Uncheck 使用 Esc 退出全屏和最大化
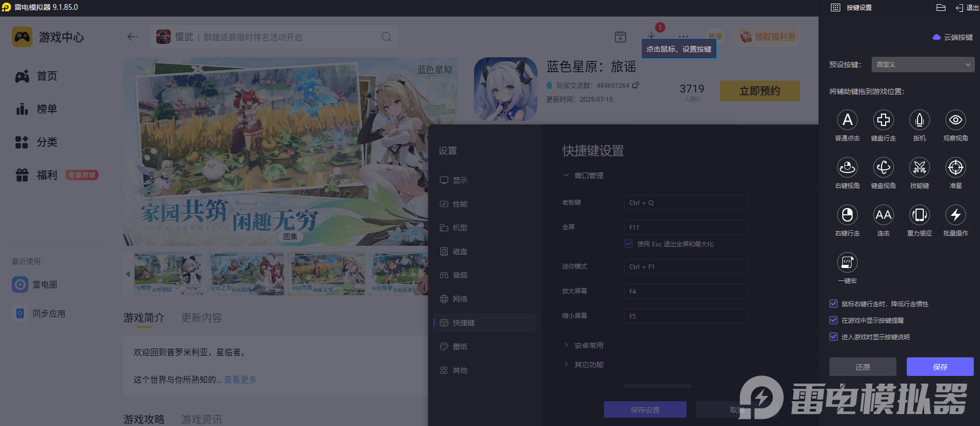This screenshot has height=426, width=980. 628,244
